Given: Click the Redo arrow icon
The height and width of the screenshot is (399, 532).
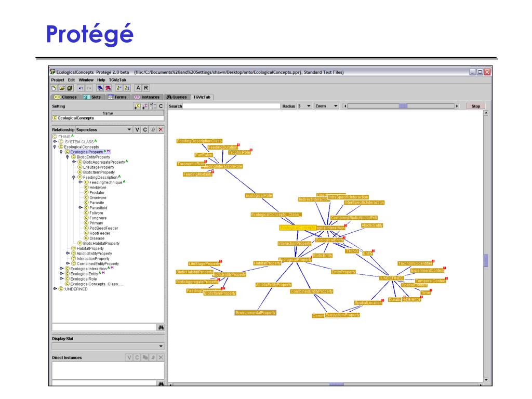Looking at the screenshot, I should 89,88.
